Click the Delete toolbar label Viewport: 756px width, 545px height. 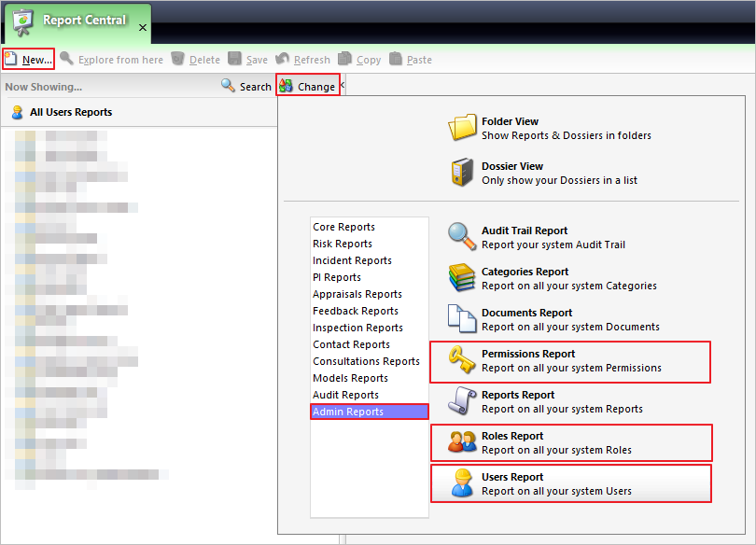point(204,60)
